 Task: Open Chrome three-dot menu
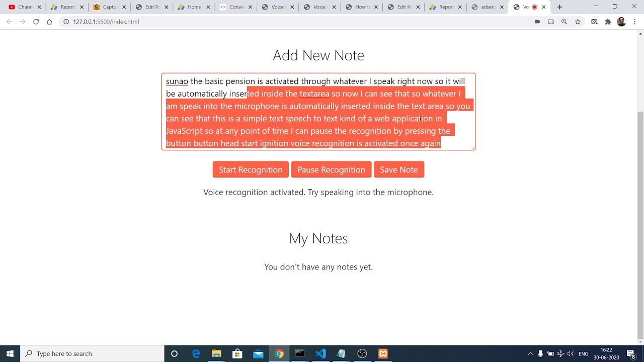pyautogui.click(x=635, y=22)
